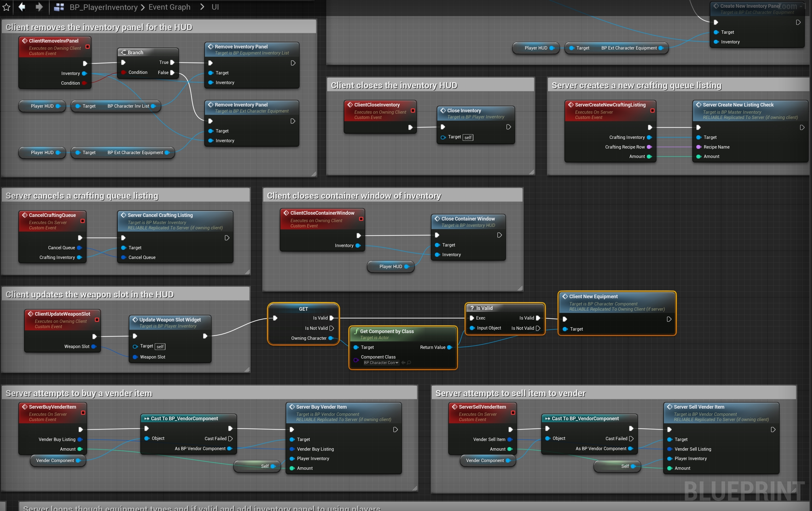Click use-selected arrow beside Component Class

coord(403,363)
